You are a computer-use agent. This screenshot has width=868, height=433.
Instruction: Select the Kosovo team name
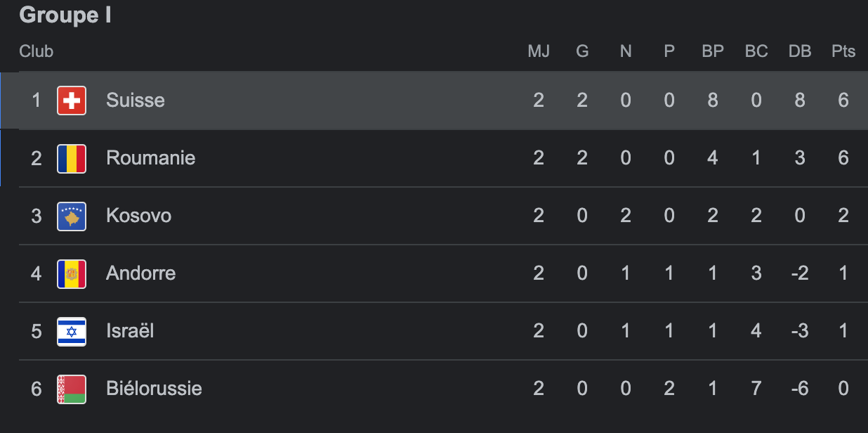click(x=138, y=216)
